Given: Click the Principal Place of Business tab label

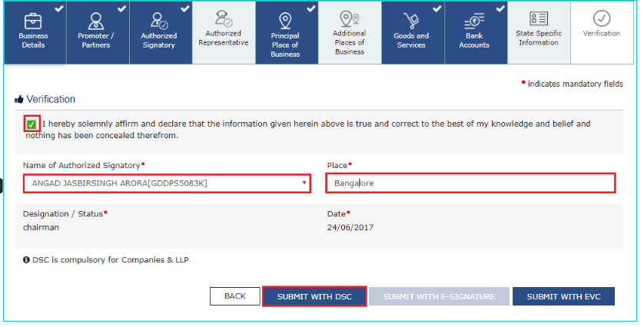Looking at the screenshot, I should [x=285, y=45].
